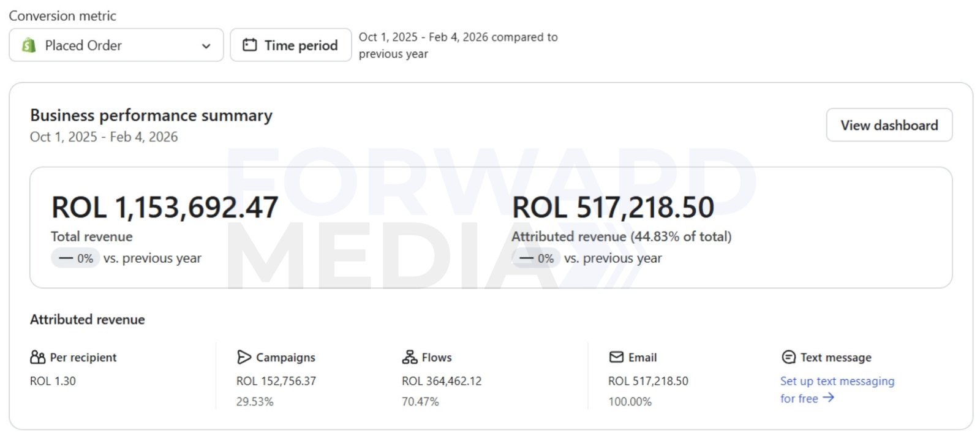Click the Campaigns paper plane icon
Viewport: 980px width, 438px height.
click(x=244, y=357)
